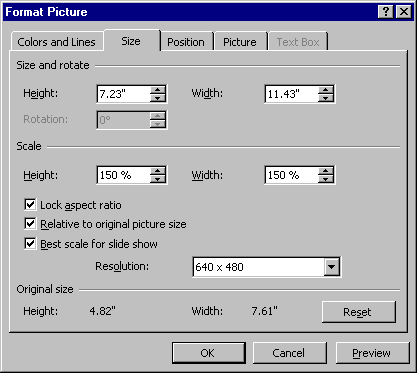Increase Size Width with up arrow
417x373 pixels.
326,90
